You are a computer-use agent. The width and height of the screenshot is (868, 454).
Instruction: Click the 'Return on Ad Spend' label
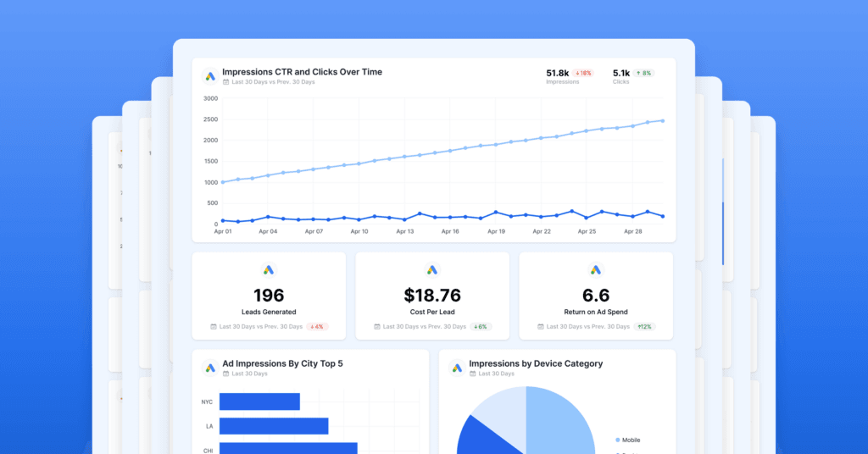coord(596,312)
